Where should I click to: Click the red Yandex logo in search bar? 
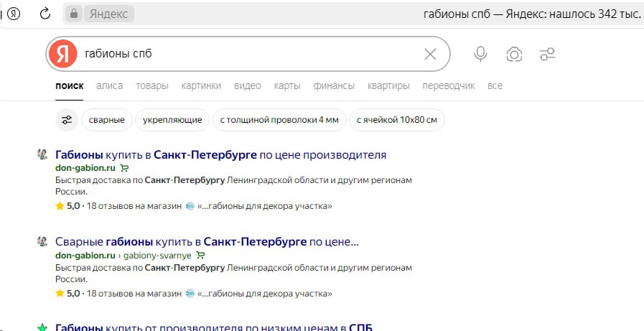[63, 54]
